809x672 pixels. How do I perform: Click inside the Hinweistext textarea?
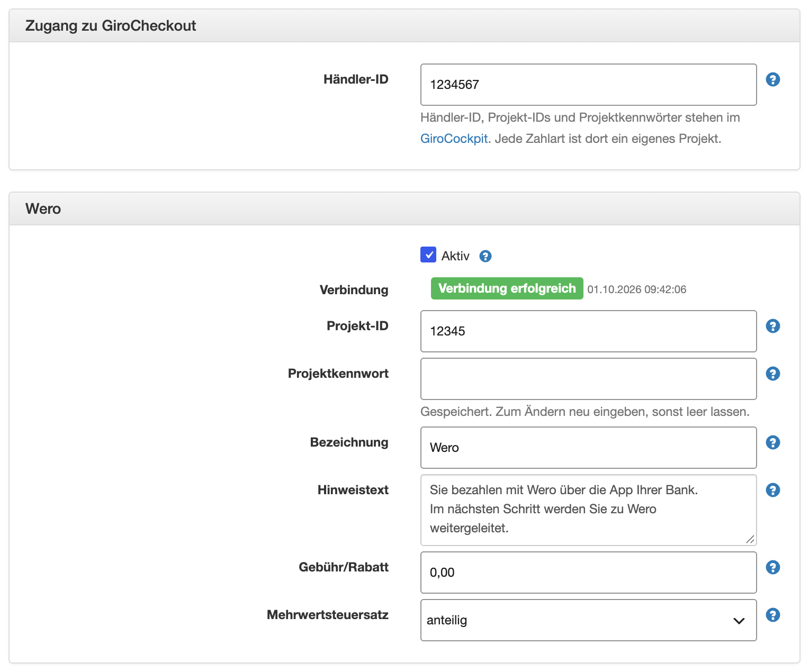(x=588, y=510)
